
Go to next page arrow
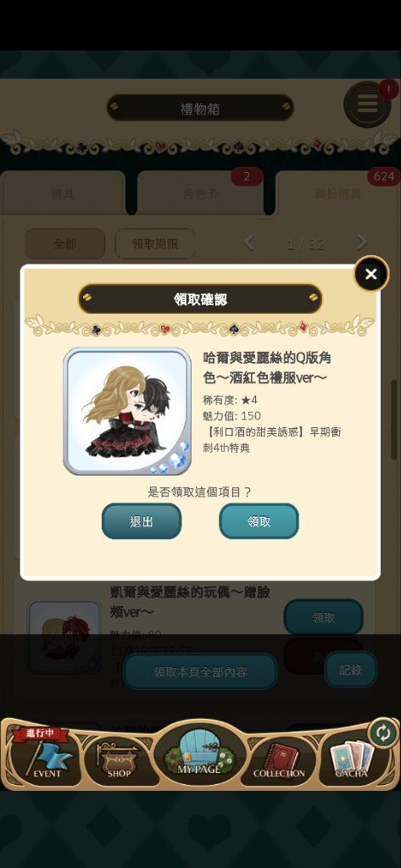point(362,243)
